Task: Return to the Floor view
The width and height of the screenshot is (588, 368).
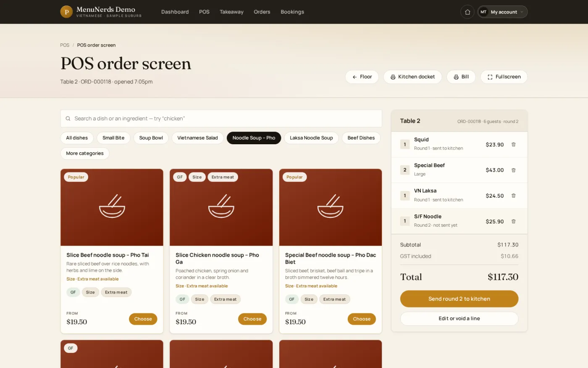Action: (362, 77)
